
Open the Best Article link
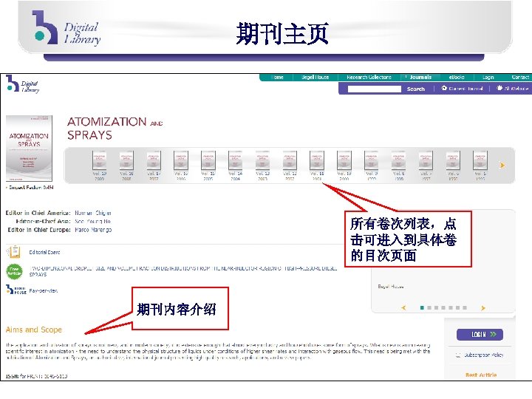(x=481, y=375)
